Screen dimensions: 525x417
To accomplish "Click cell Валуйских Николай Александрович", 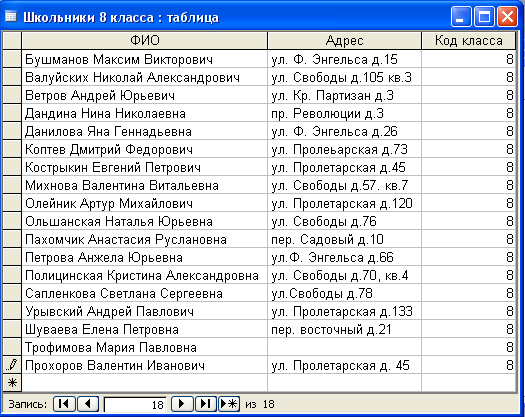I will pyautogui.click(x=144, y=77).
